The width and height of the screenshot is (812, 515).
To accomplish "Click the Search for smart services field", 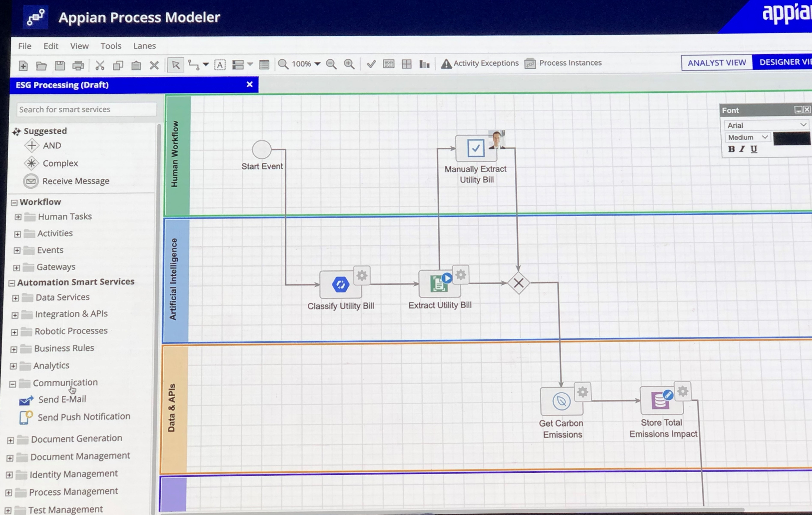I will click(x=87, y=110).
